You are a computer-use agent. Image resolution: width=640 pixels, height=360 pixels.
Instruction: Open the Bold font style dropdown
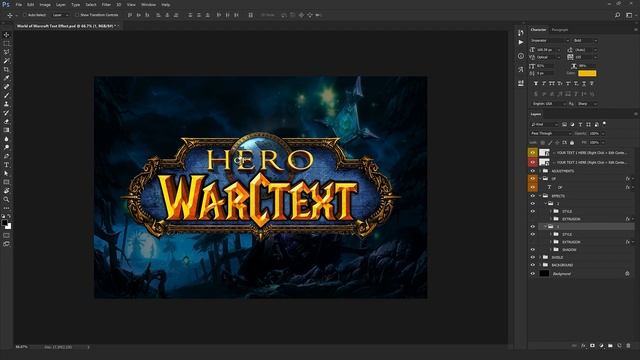click(x=585, y=41)
